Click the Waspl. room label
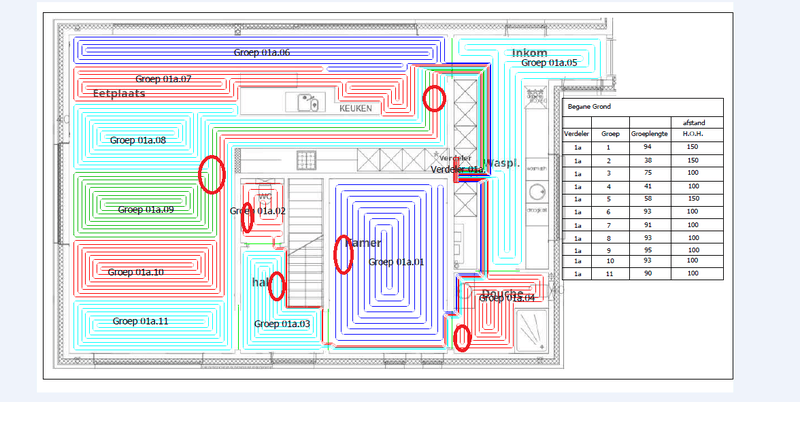Image resolution: width=800 pixels, height=421 pixels. pos(502,163)
